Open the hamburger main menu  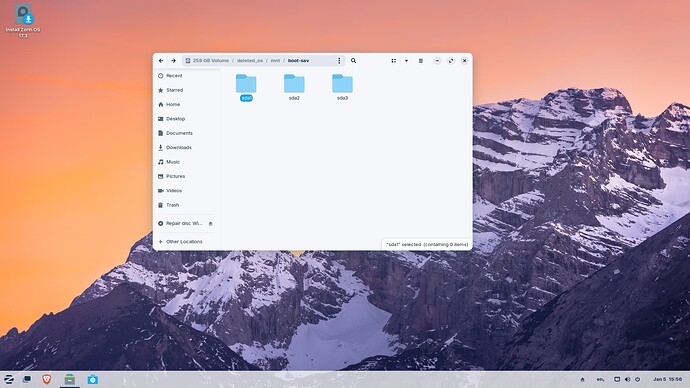click(x=421, y=61)
